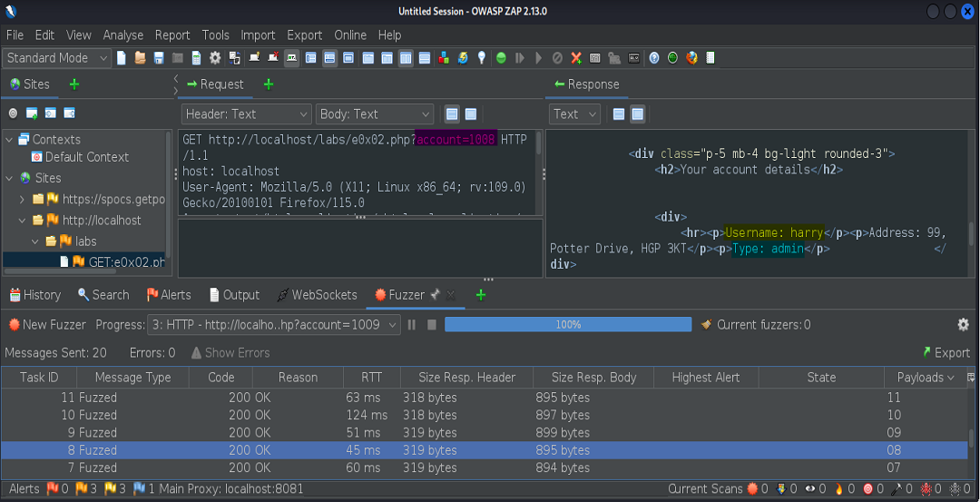Screen dimensions: 980x502
Task: Click the Open Session folder icon
Action: 140,58
